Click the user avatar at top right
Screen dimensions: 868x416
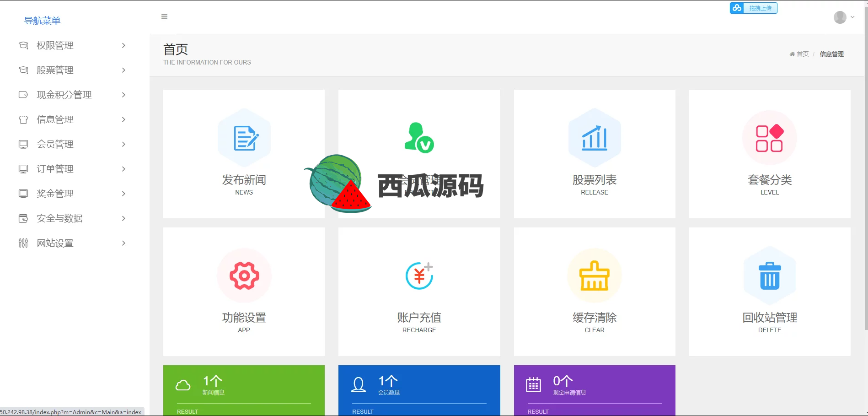840,17
